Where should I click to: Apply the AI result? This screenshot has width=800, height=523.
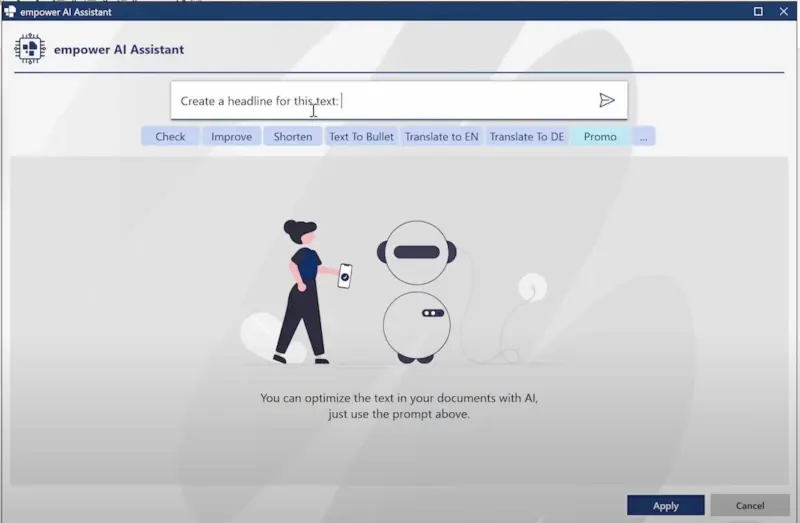(x=666, y=505)
